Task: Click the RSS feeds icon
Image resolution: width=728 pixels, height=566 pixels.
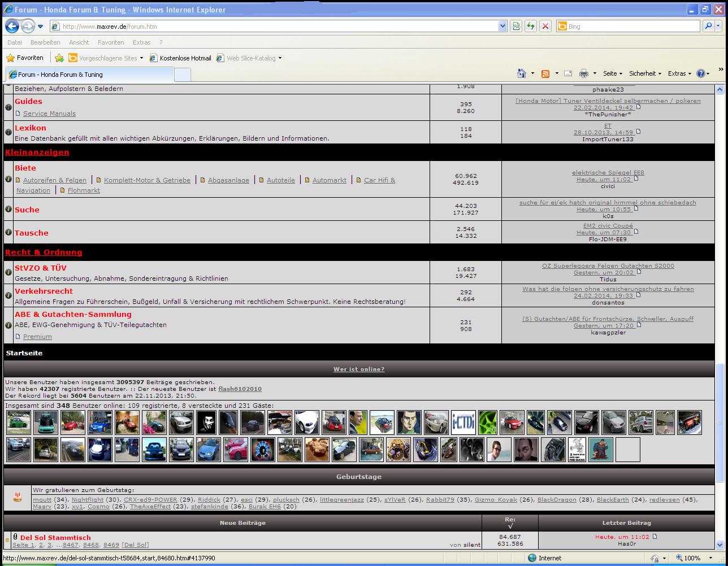Action: click(x=545, y=73)
